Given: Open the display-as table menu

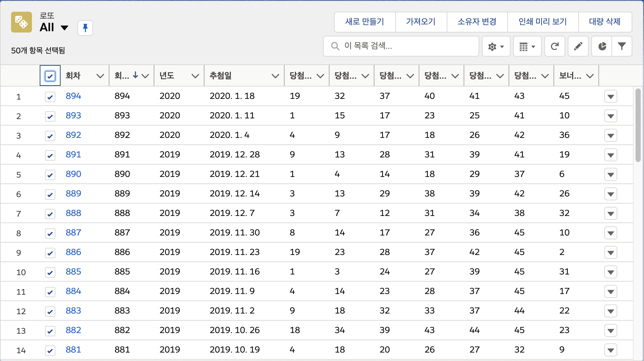Looking at the screenshot, I should tap(527, 47).
